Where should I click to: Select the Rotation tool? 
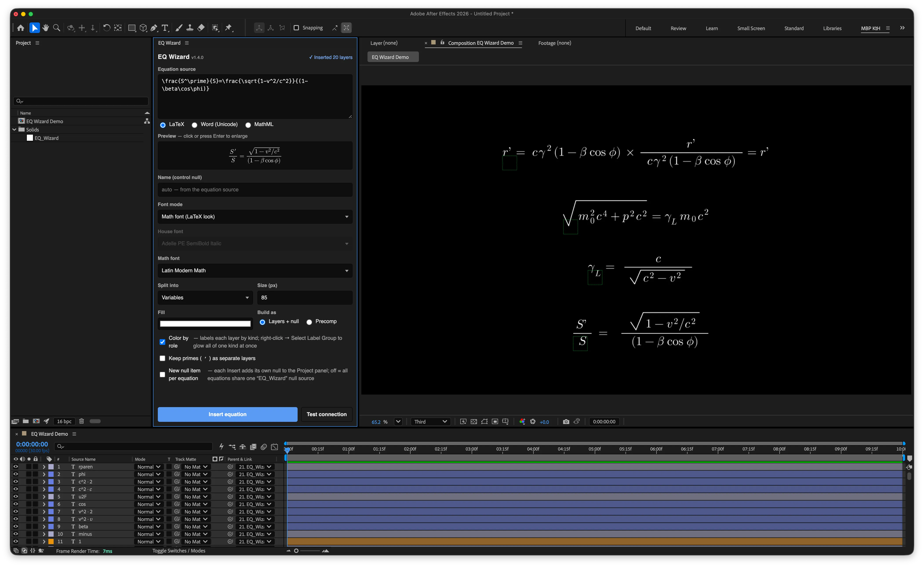(x=107, y=28)
